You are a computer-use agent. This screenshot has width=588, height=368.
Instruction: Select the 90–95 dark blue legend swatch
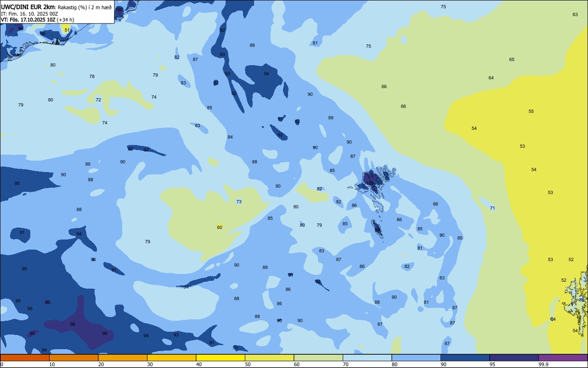pos(465,358)
